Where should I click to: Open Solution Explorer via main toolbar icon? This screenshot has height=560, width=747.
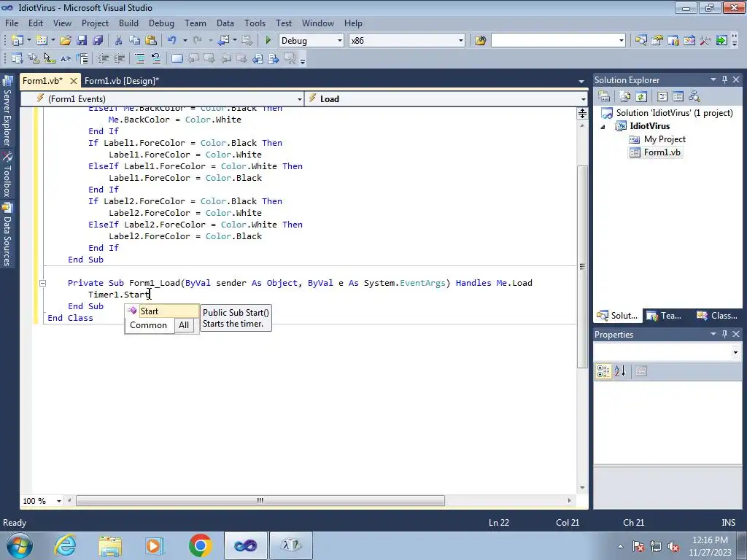(641, 41)
